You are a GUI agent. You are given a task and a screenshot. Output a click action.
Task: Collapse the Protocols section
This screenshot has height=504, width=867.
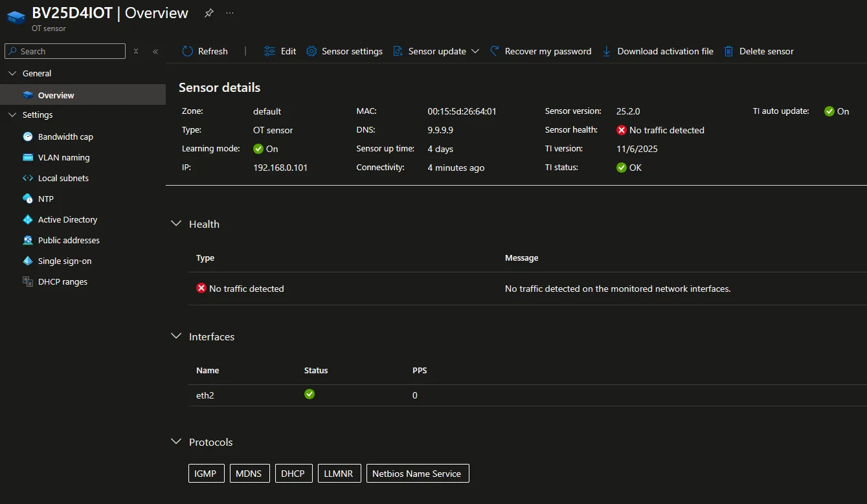pyautogui.click(x=175, y=442)
